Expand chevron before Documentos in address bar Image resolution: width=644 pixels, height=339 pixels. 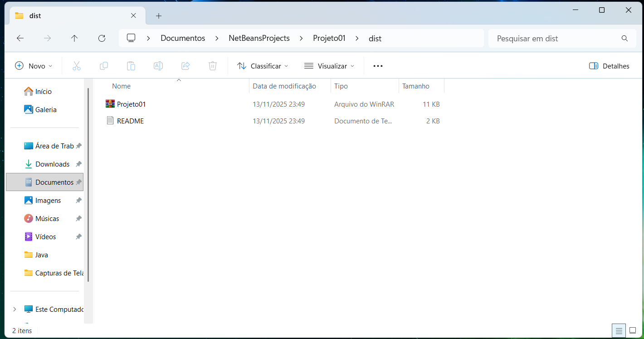click(148, 39)
